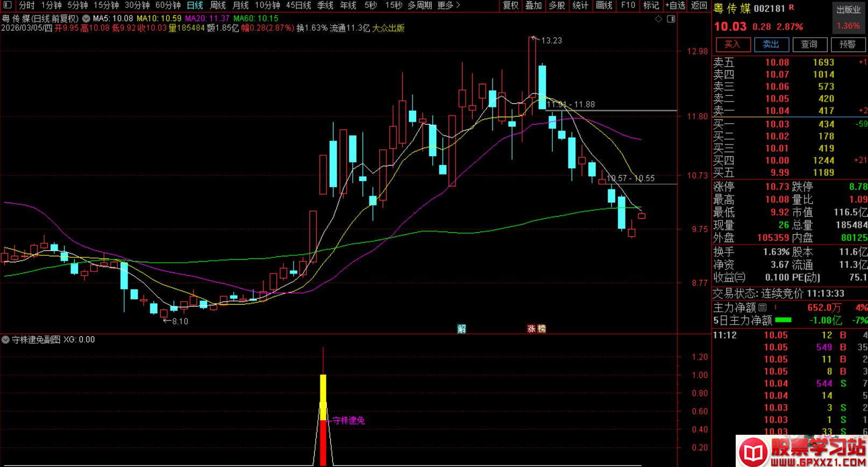Select the 60分钟 period tab
This screenshot has height=467, width=868.
pos(168,5)
